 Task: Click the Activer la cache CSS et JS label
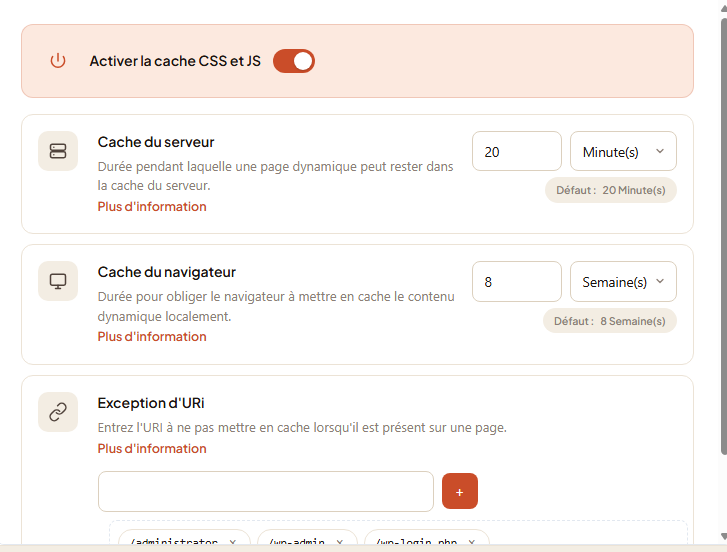coord(175,61)
